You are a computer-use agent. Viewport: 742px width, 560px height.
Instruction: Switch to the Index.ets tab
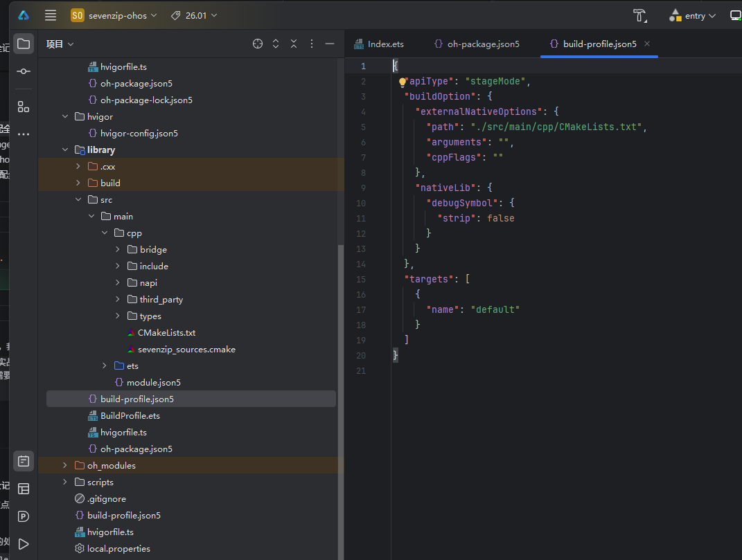tap(379, 44)
